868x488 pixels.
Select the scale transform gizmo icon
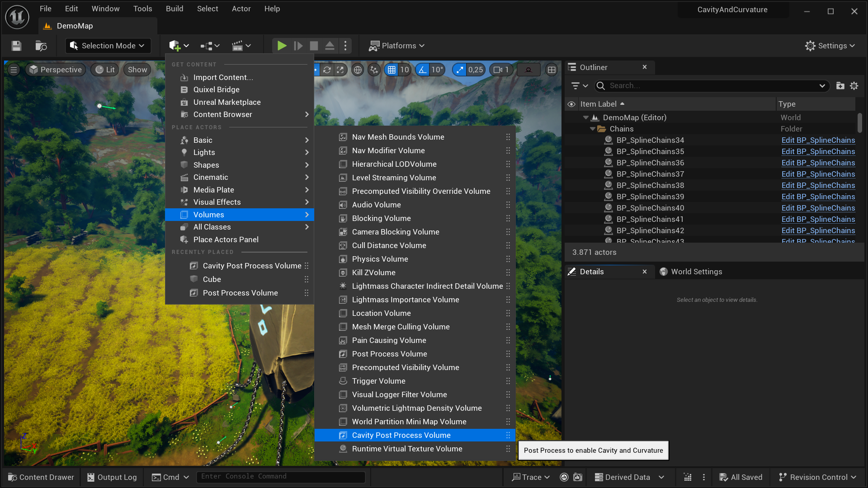click(340, 70)
